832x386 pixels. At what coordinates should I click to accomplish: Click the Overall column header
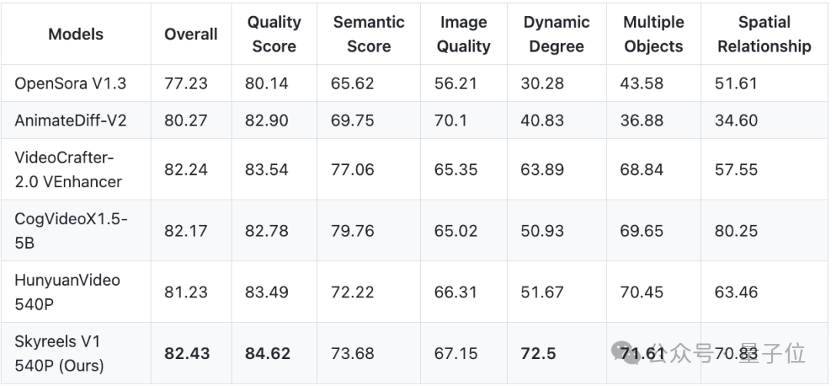point(191,34)
